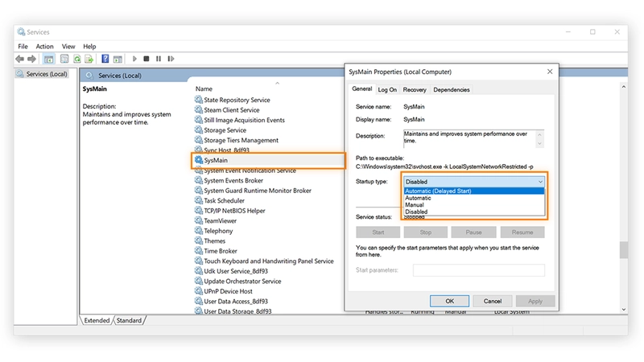Click the Restart Service toolbar icon

click(171, 59)
